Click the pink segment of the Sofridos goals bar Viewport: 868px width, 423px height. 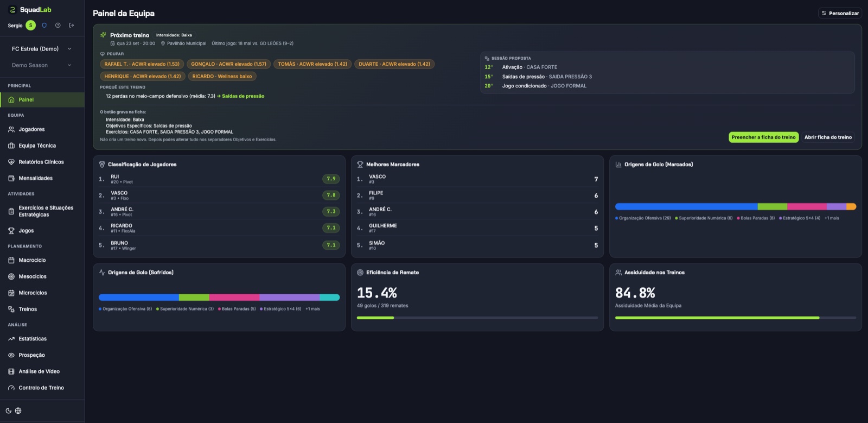234,297
